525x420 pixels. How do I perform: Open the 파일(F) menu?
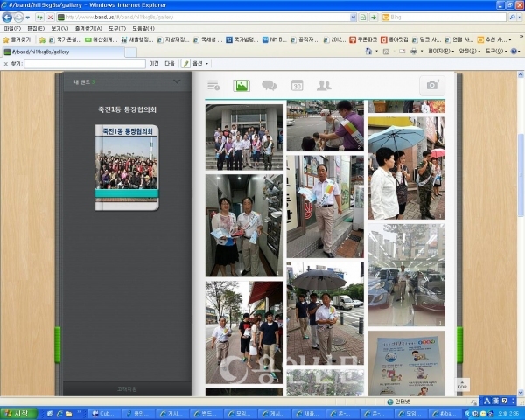pyautogui.click(x=12, y=28)
